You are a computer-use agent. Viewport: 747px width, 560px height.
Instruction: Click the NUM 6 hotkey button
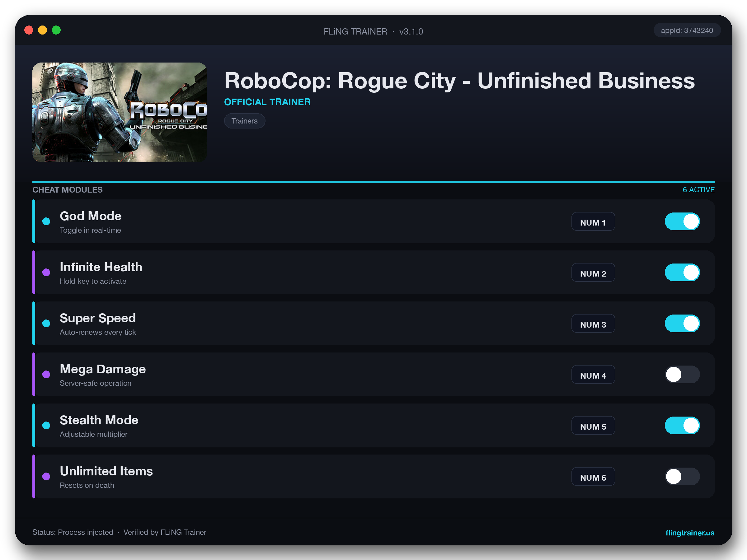tap(593, 476)
